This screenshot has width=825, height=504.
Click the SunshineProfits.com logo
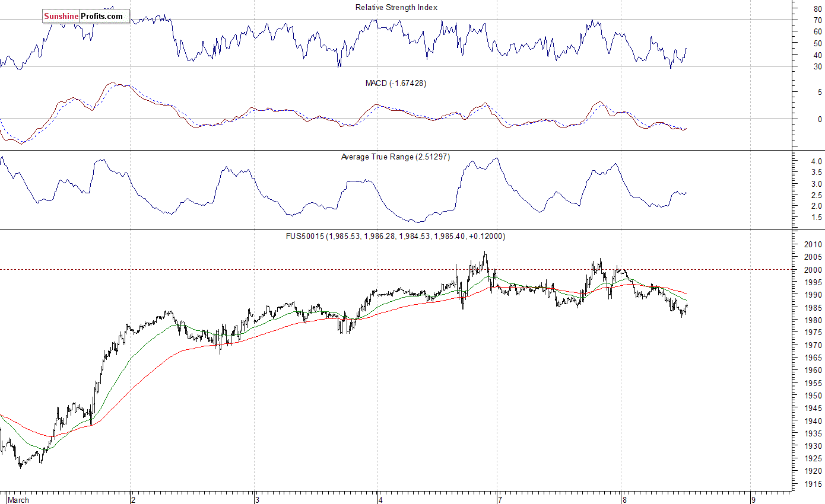pyautogui.click(x=86, y=17)
